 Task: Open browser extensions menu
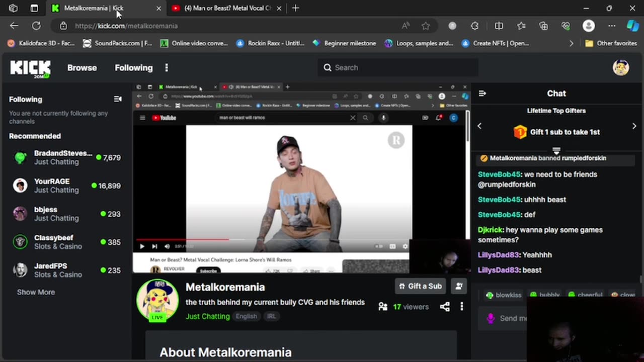click(x=474, y=26)
